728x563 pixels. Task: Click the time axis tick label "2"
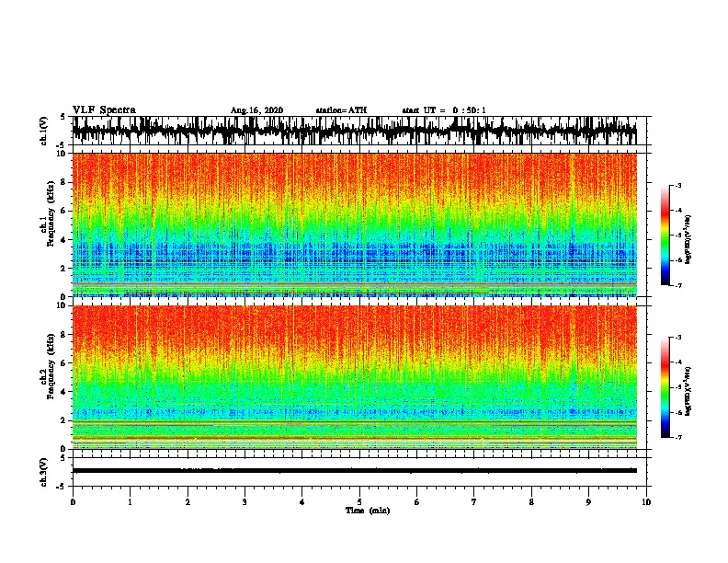coord(188,502)
